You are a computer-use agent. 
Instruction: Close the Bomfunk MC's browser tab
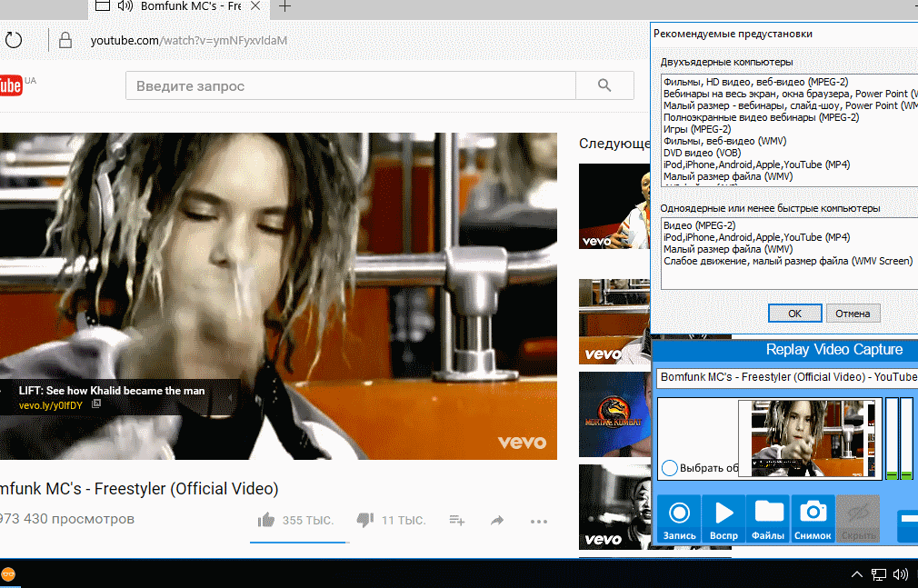pyautogui.click(x=255, y=5)
